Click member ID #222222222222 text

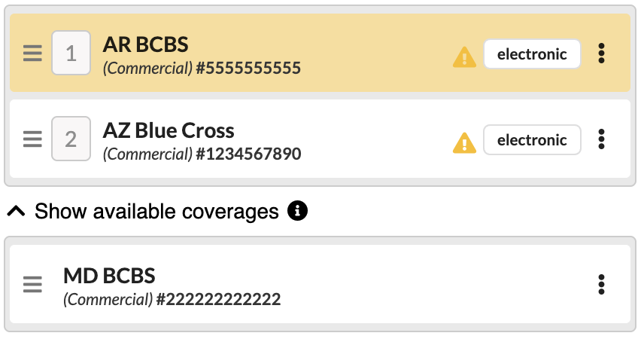pyautogui.click(x=218, y=300)
